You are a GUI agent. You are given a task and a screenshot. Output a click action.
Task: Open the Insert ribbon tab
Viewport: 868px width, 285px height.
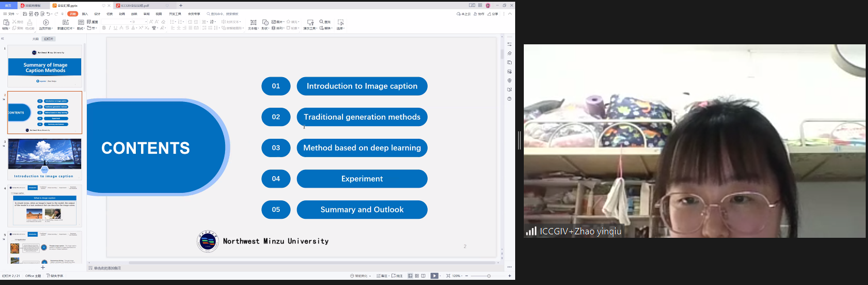coord(85,14)
